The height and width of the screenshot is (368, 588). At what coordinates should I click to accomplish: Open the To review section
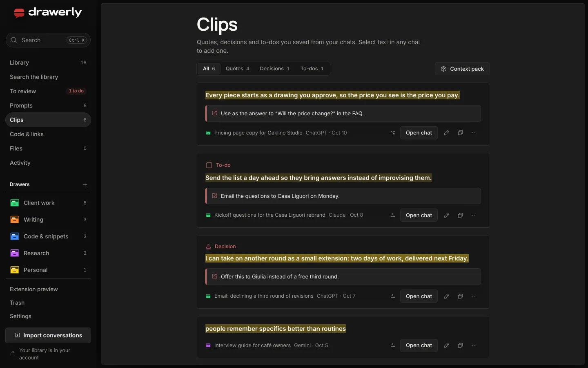48,91
